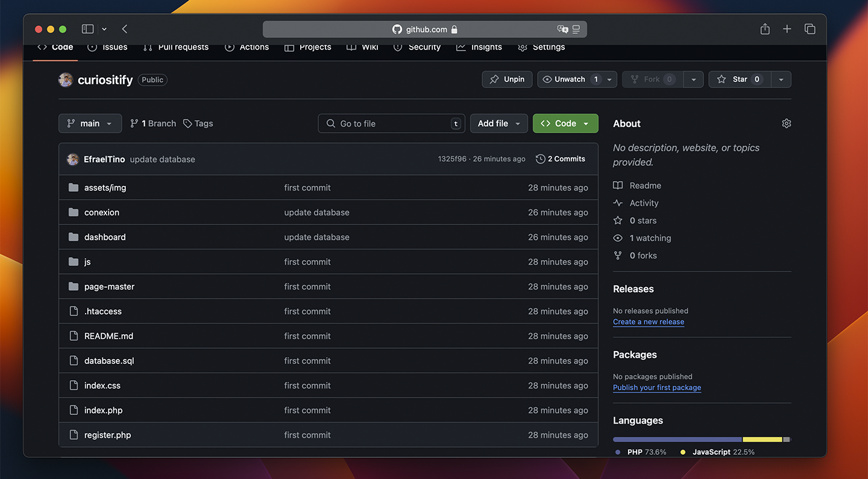Open the index.php file

point(104,410)
